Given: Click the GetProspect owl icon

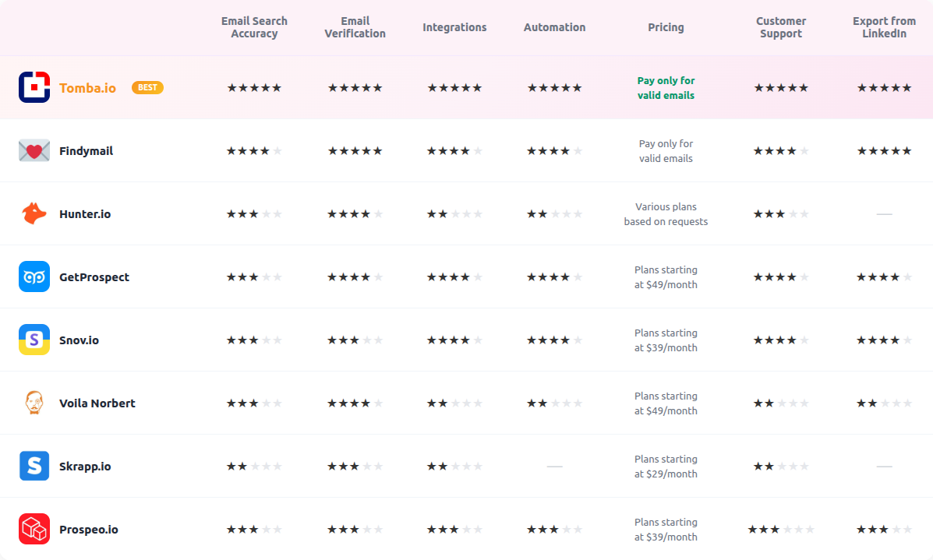Looking at the screenshot, I should (x=34, y=276).
